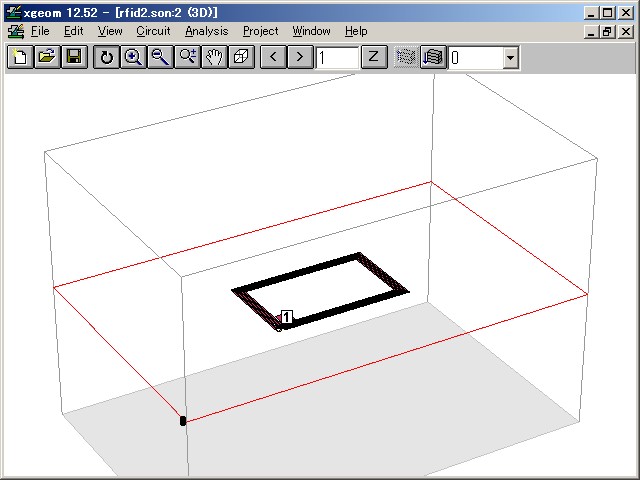Open the Project menu

click(260, 31)
